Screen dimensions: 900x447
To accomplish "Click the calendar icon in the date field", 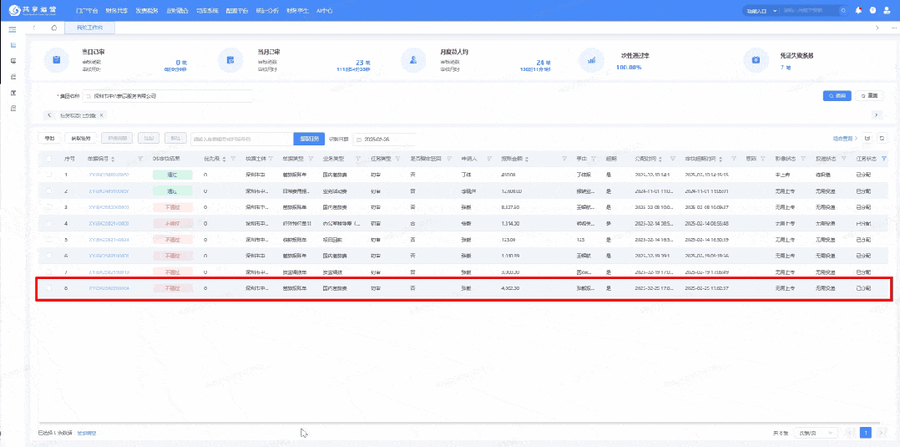I will [359, 139].
